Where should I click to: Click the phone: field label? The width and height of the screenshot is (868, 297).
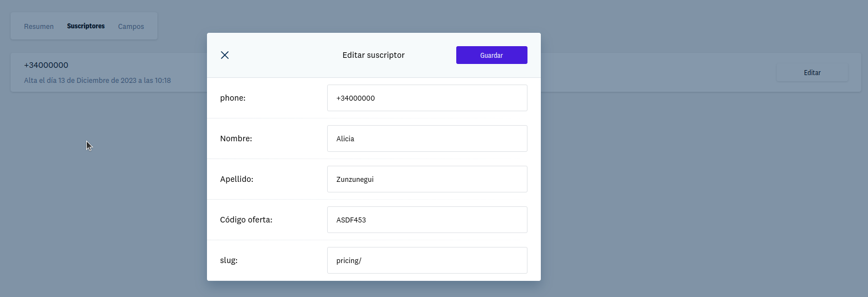pyautogui.click(x=233, y=98)
